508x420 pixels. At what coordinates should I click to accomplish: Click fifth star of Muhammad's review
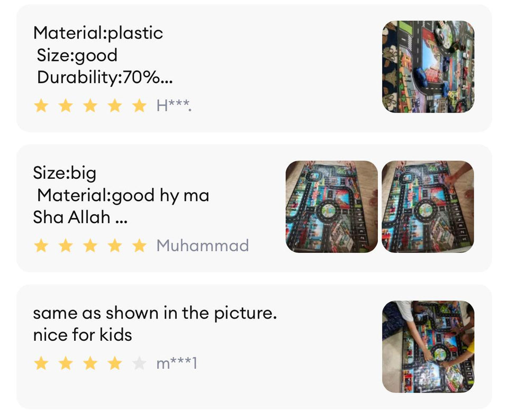(x=139, y=245)
